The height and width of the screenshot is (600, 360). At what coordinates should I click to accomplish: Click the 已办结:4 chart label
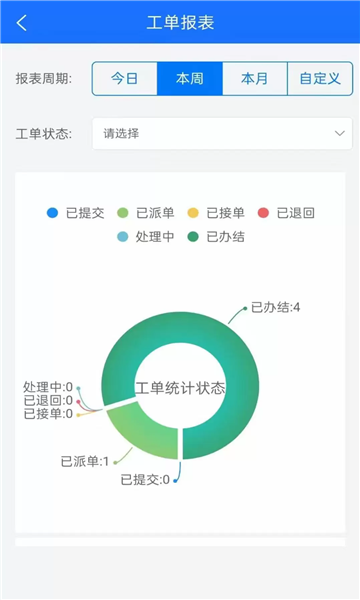coord(275,307)
